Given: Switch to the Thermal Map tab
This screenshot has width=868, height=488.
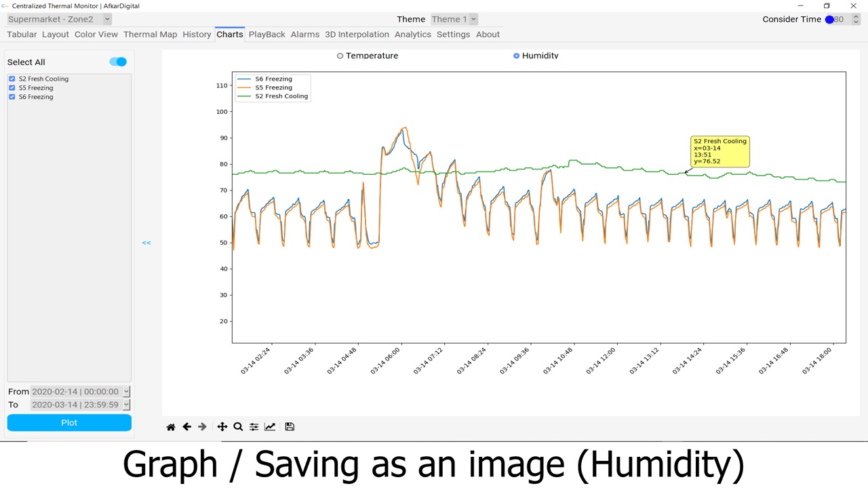Looking at the screenshot, I should pyautogui.click(x=150, y=34).
